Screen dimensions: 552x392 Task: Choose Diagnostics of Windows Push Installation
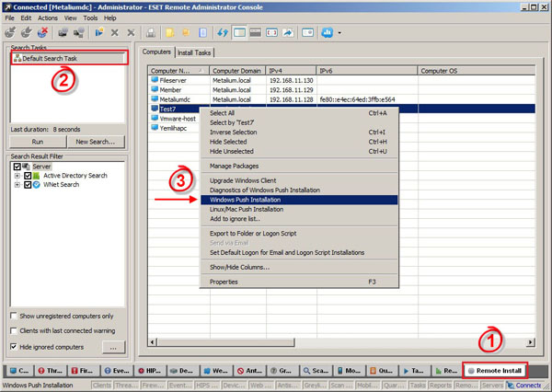point(299,190)
